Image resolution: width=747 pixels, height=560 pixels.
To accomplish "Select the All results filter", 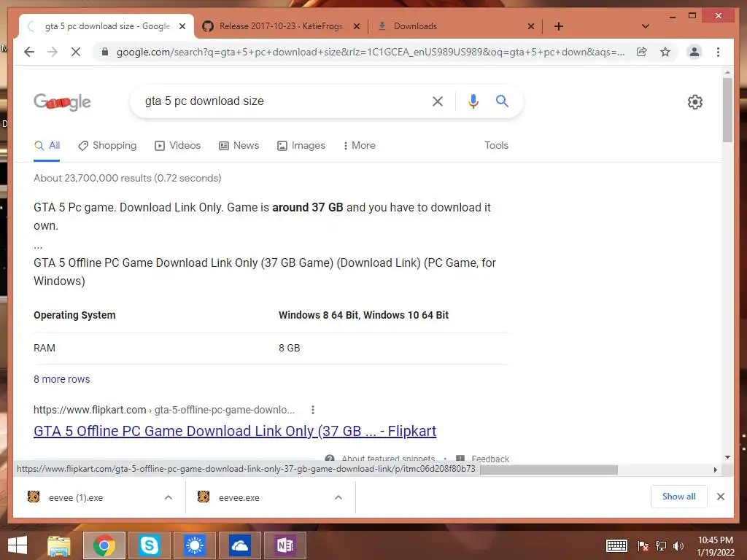I will pyautogui.click(x=47, y=146).
